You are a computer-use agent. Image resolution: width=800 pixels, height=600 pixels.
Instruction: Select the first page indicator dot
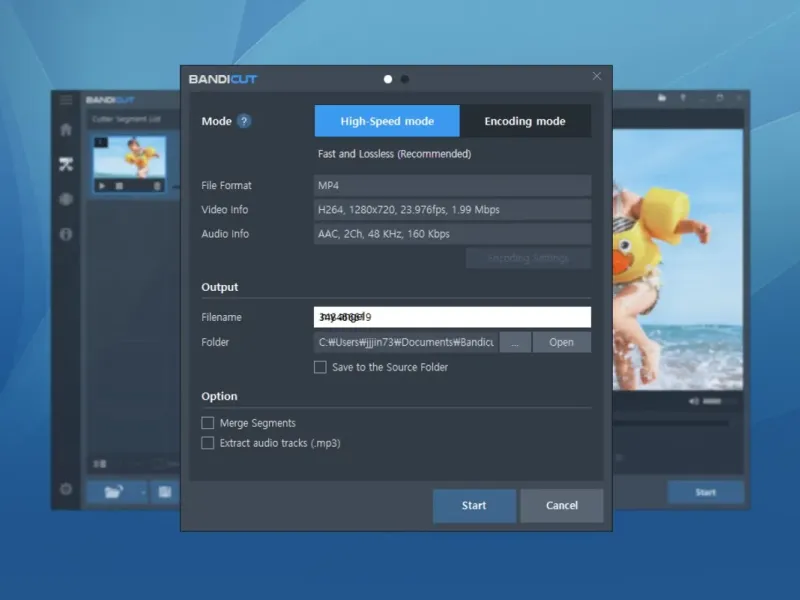point(388,79)
